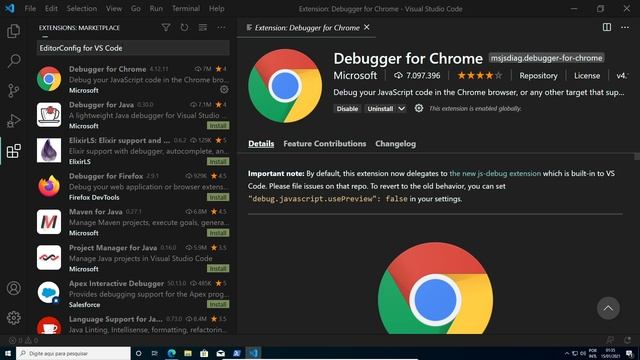
Task: Click the extensions search input field
Action: 133,48
